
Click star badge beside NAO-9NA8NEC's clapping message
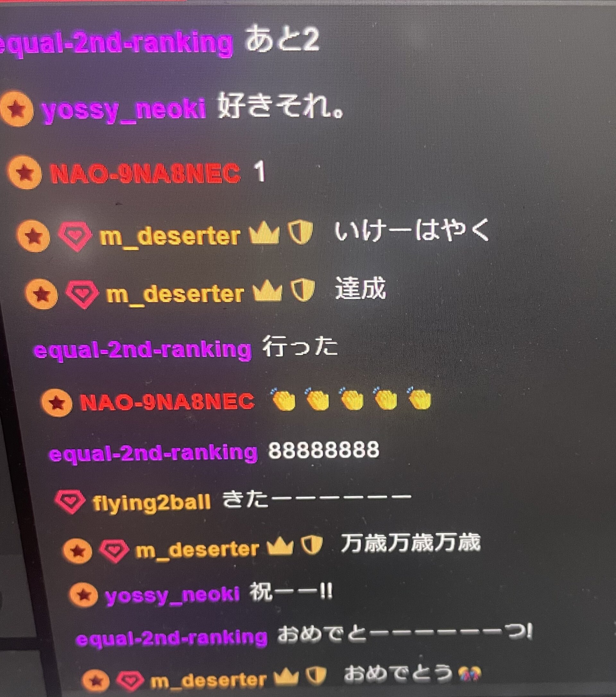pos(56,403)
